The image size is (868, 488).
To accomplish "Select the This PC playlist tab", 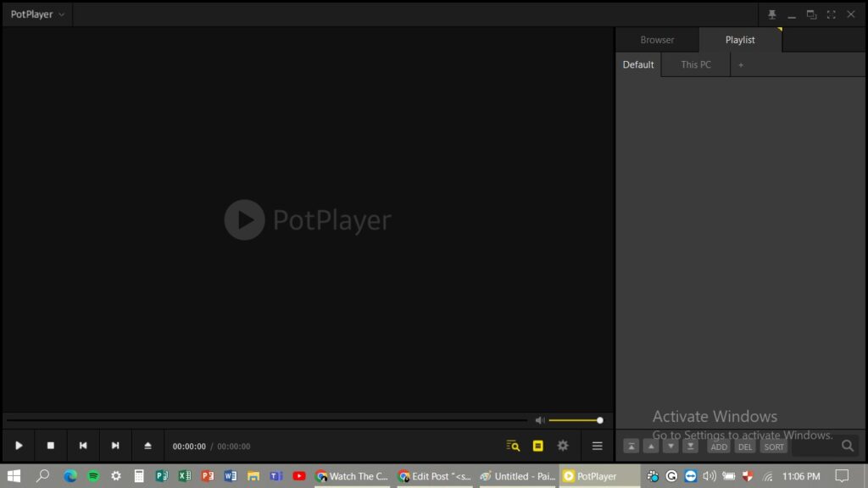I will click(x=696, y=64).
